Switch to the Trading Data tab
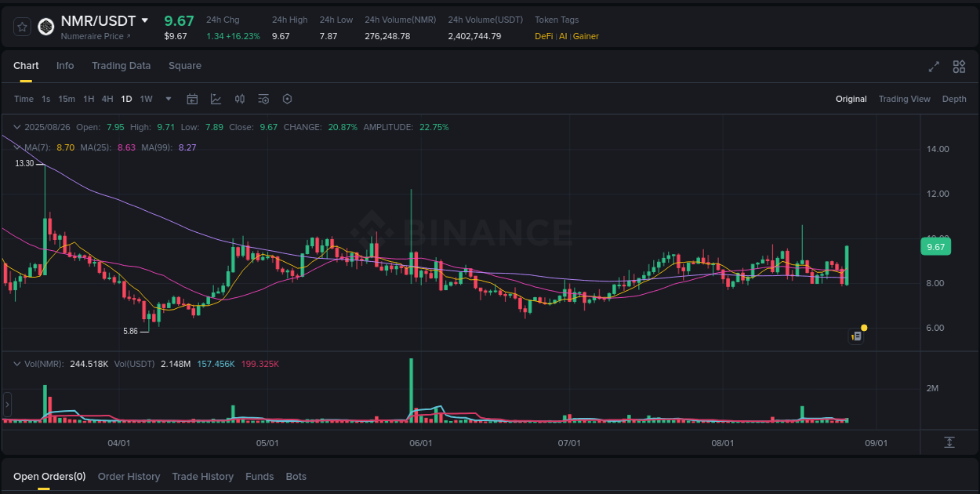The width and height of the screenshot is (980, 494). click(x=121, y=66)
